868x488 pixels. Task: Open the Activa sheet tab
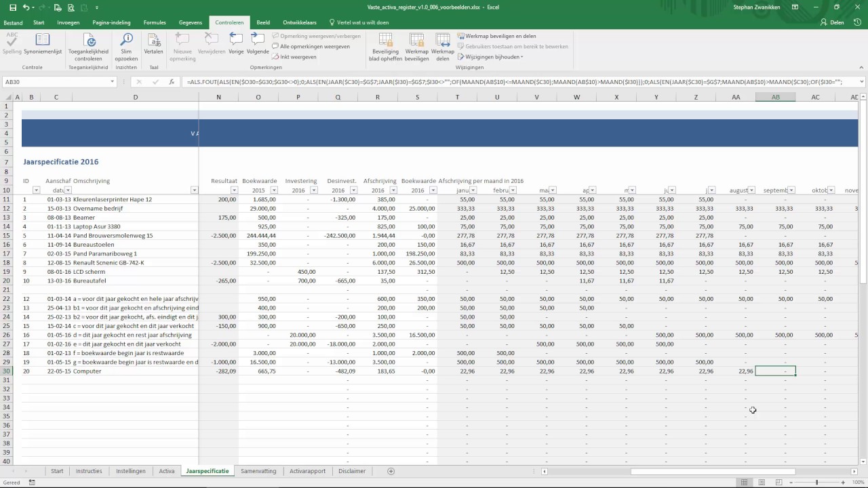(167, 471)
